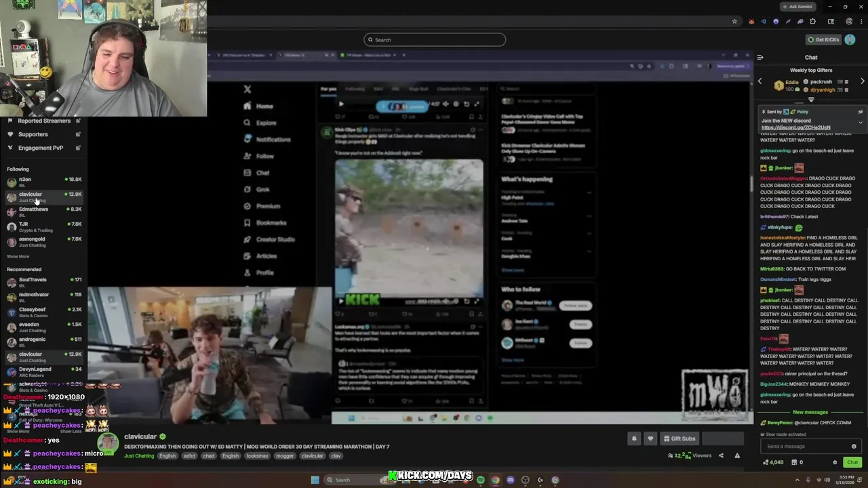The image size is (868, 488).
Task: Open X Creator Studio in streamed browser
Action: click(x=269, y=239)
